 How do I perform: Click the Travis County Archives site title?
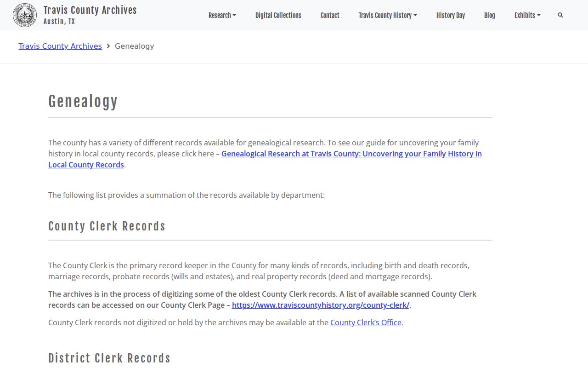tap(90, 10)
